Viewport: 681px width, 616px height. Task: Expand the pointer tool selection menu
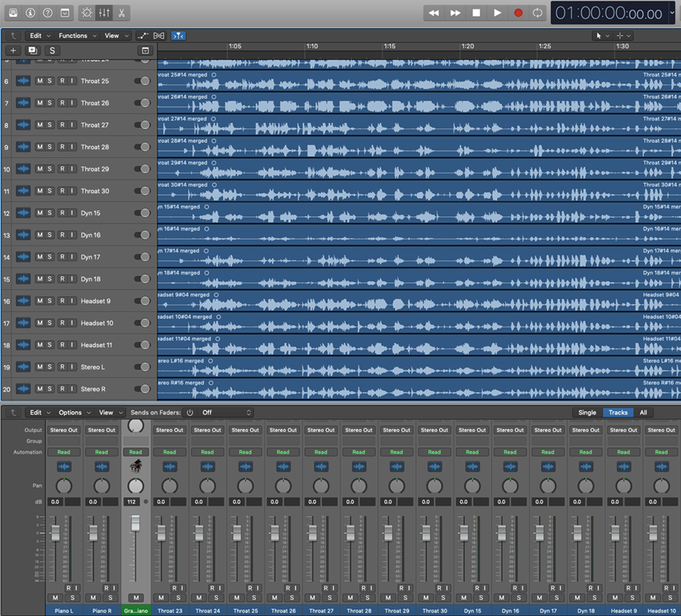click(602, 36)
